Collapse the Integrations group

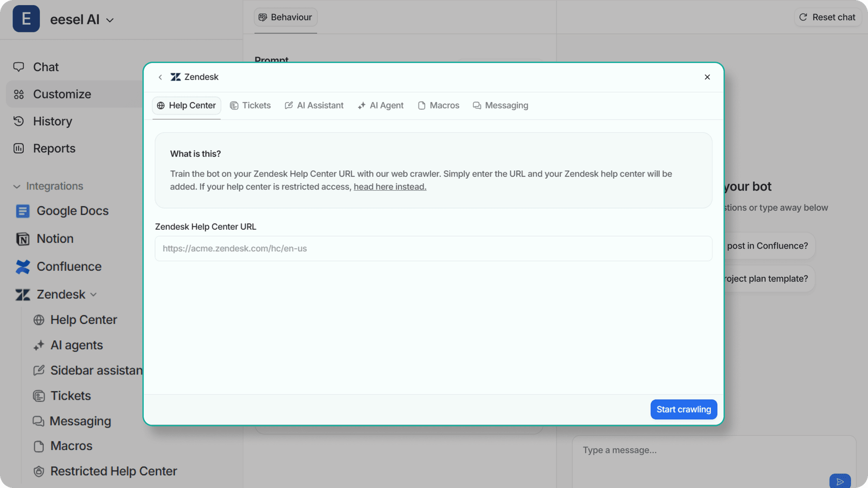tap(16, 186)
